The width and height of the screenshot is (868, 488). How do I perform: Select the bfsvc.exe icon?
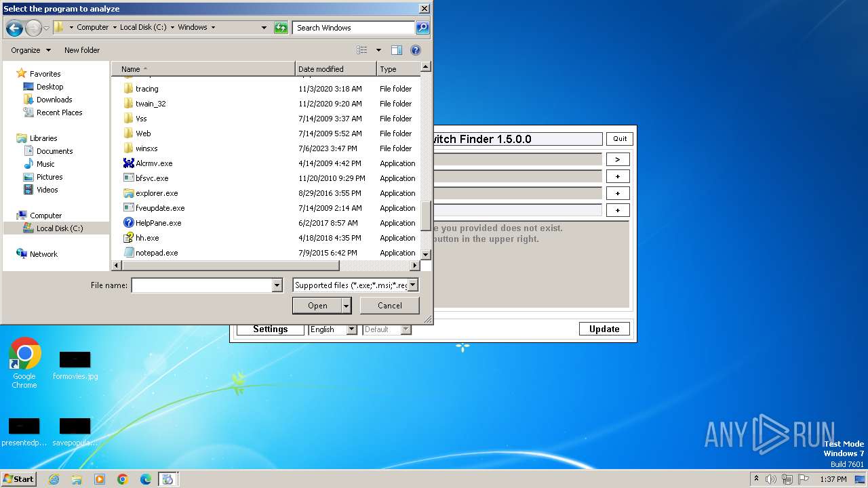coord(129,178)
